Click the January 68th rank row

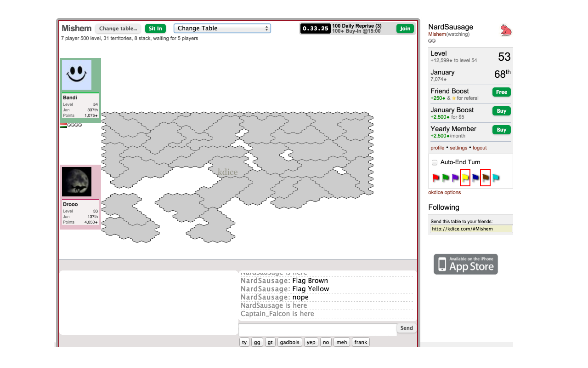click(470, 75)
